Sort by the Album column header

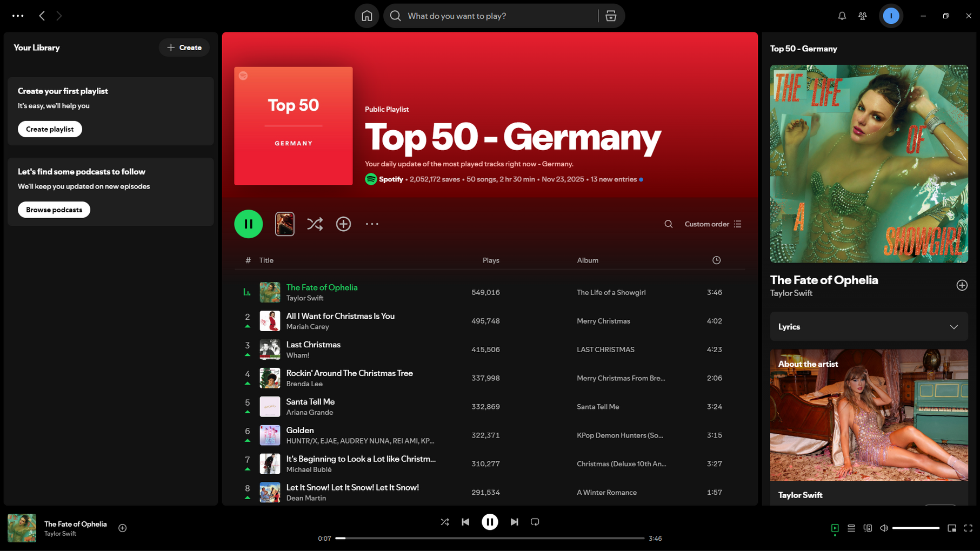(588, 260)
